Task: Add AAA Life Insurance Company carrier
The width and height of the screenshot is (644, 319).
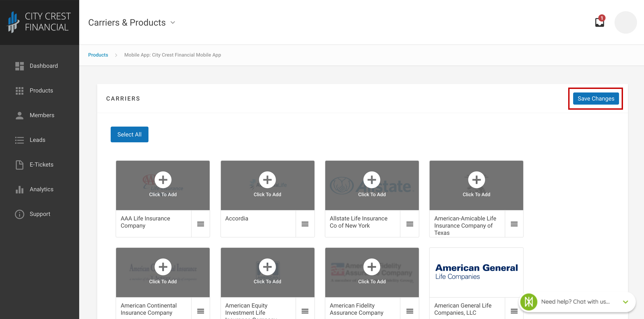Action: point(163,185)
